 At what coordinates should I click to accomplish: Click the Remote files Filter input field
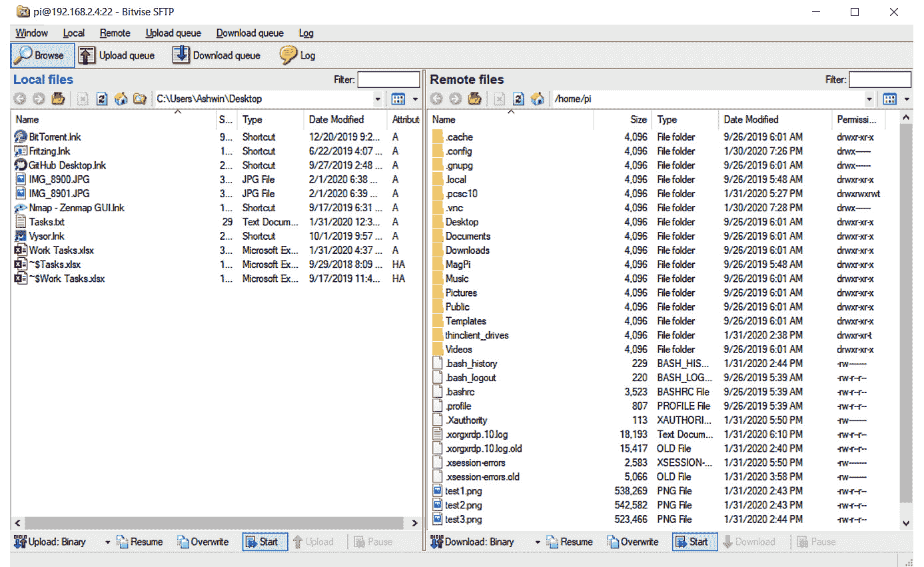[880, 79]
